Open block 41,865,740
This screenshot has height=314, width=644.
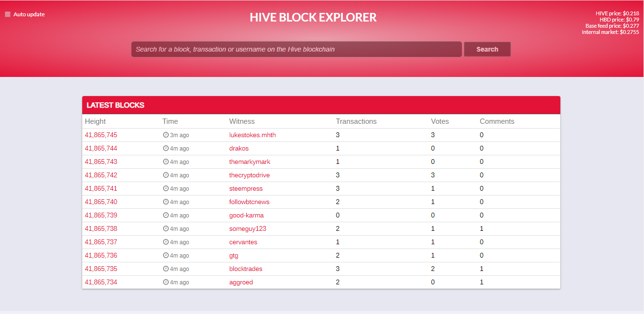click(x=101, y=202)
